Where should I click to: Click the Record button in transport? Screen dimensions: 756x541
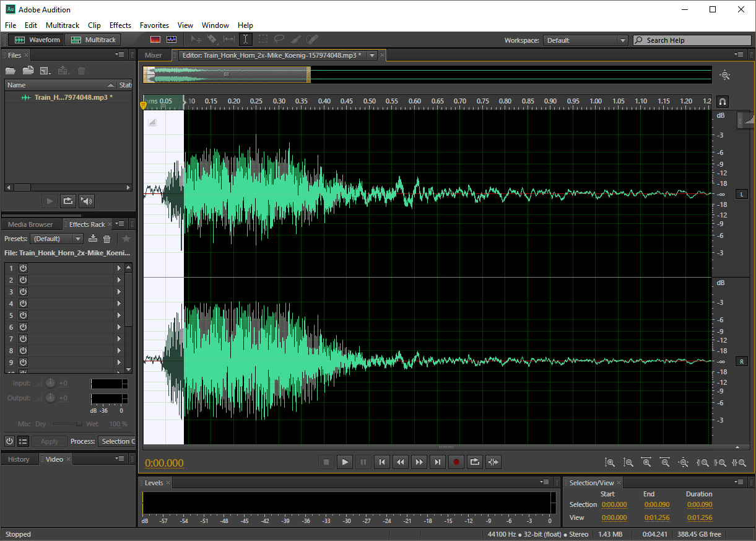(456, 462)
